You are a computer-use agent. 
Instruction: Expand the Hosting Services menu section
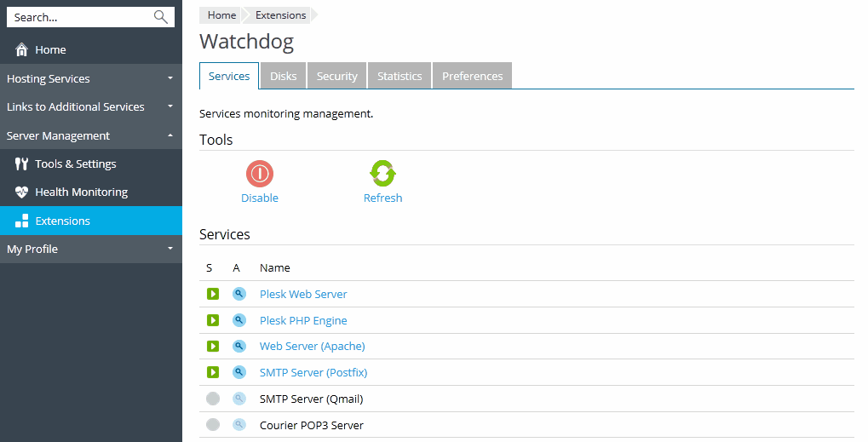coord(90,78)
